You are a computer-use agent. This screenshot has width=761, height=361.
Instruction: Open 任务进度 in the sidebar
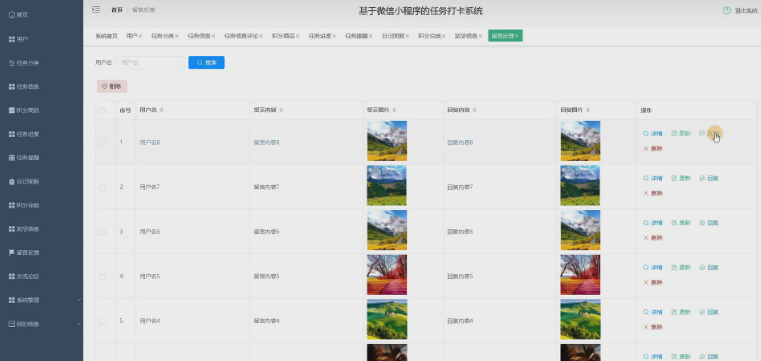pos(24,134)
